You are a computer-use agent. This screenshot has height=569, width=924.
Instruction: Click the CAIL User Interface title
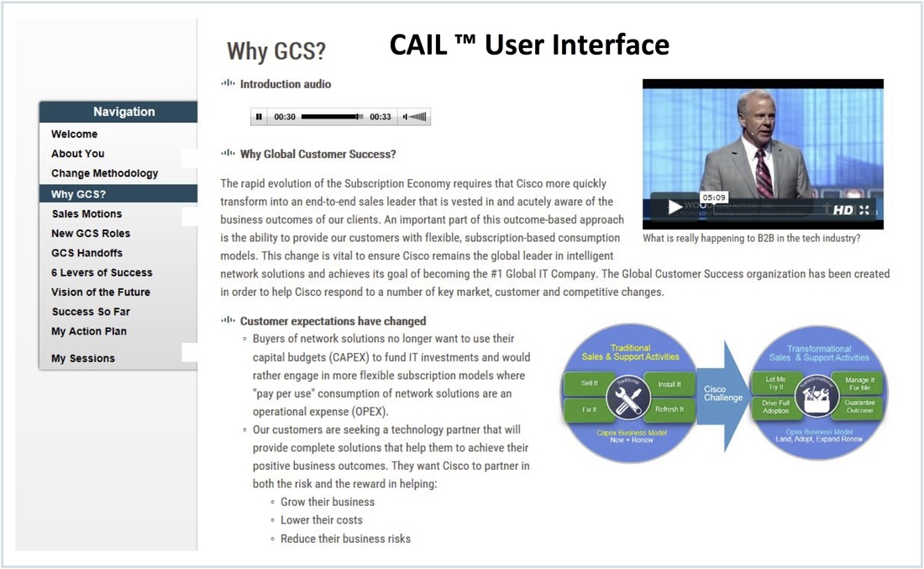[529, 45]
